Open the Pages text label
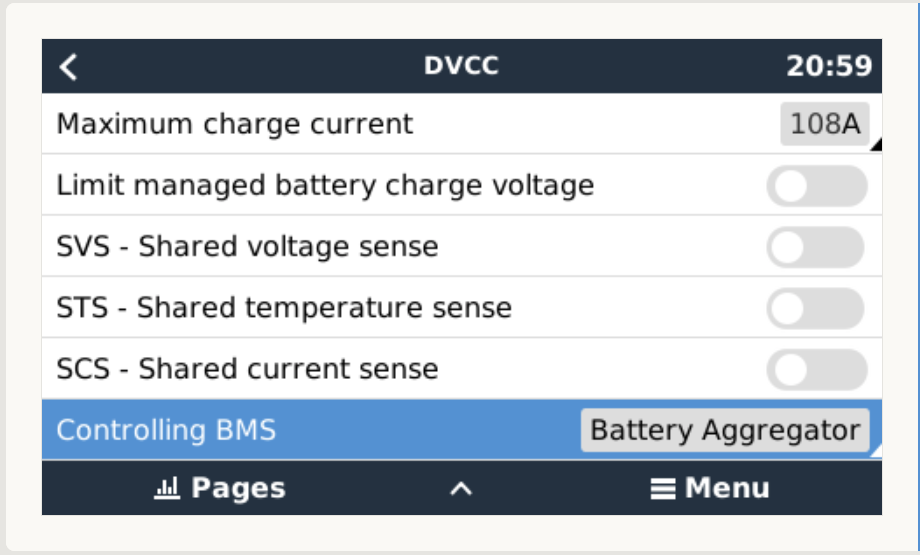The height and width of the screenshot is (555, 920). 238,488
